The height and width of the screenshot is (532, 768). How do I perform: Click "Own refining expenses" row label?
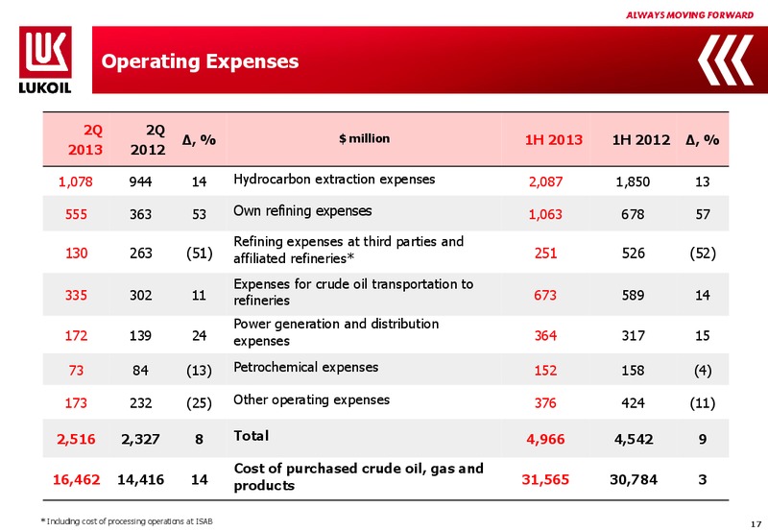pyautogui.click(x=302, y=211)
